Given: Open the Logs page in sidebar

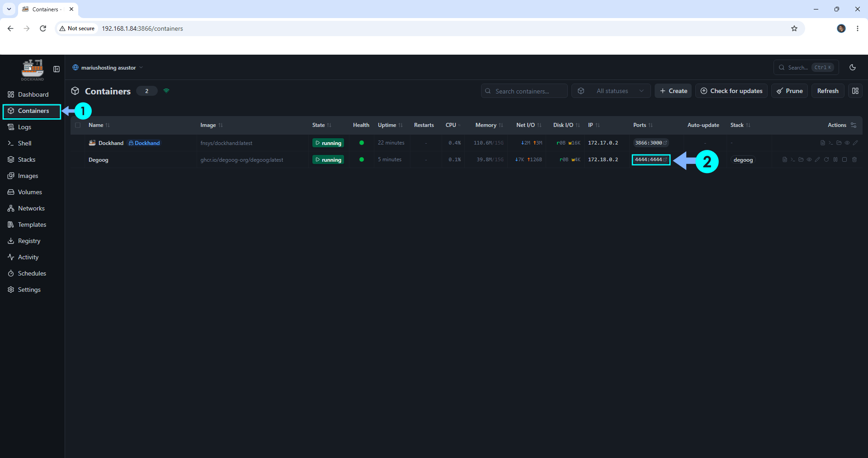Looking at the screenshot, I should click(x=32, y=127).
